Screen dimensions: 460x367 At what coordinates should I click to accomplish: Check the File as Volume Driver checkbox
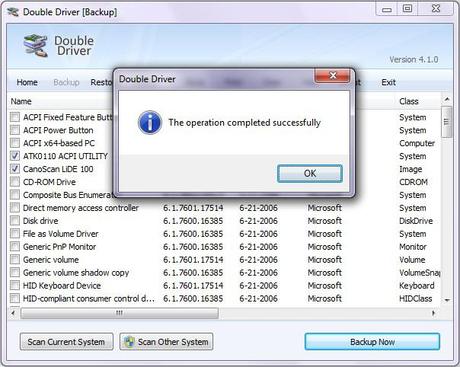15,234
